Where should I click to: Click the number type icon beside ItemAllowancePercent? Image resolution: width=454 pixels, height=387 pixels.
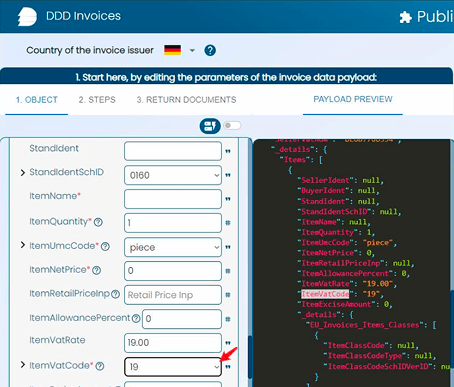click(228, 319)
